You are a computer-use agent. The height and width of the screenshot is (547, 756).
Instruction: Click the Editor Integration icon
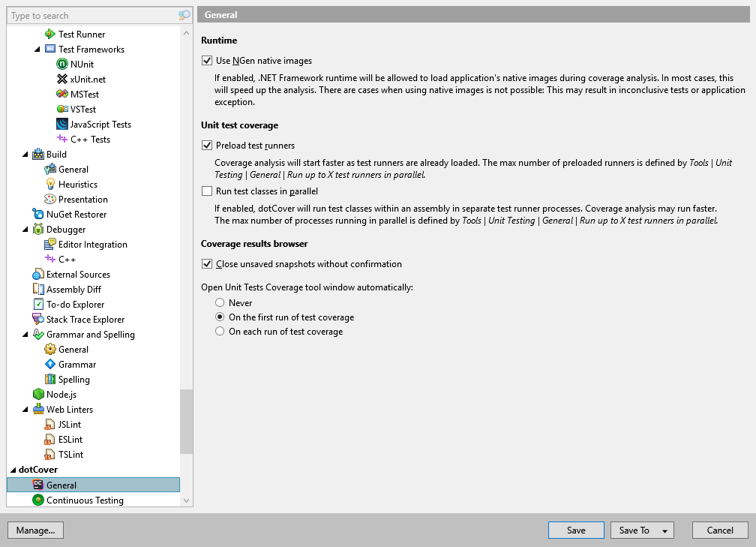(50, 245)
